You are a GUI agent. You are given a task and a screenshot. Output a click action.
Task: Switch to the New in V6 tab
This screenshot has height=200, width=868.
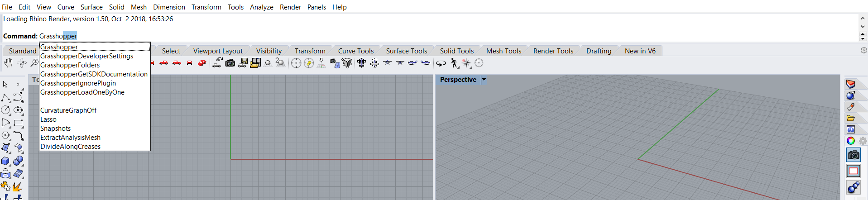click(x=640, y=51)
